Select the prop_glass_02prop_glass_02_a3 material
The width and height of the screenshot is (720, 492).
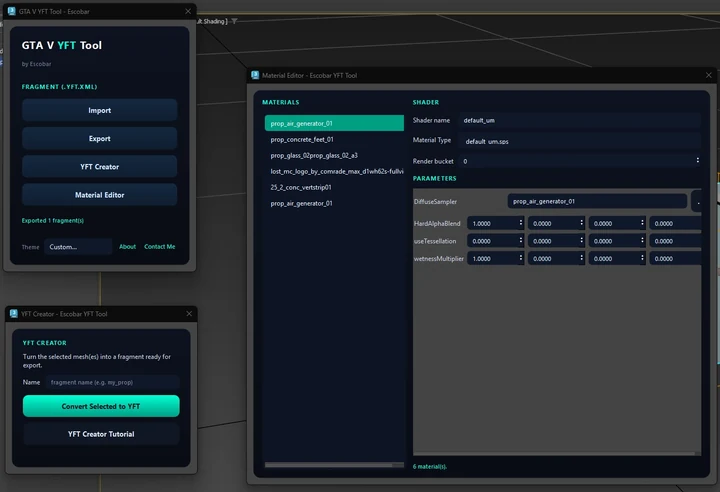click(334, 155)
